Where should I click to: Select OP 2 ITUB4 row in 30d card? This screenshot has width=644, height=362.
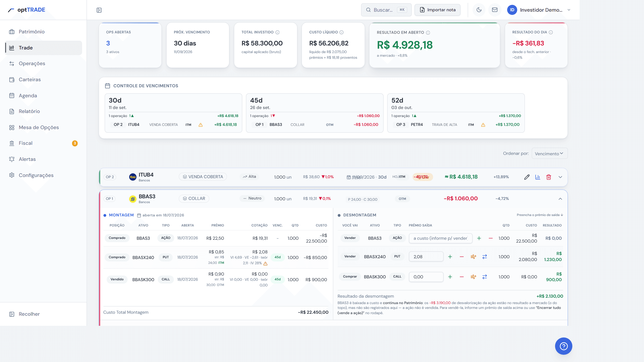click(x=173, y=125)
